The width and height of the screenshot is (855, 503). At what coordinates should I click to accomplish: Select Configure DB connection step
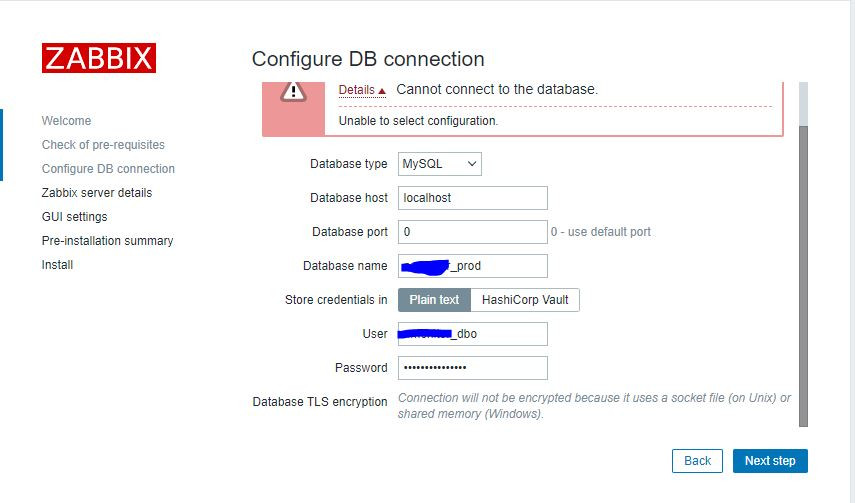point(108,169)
